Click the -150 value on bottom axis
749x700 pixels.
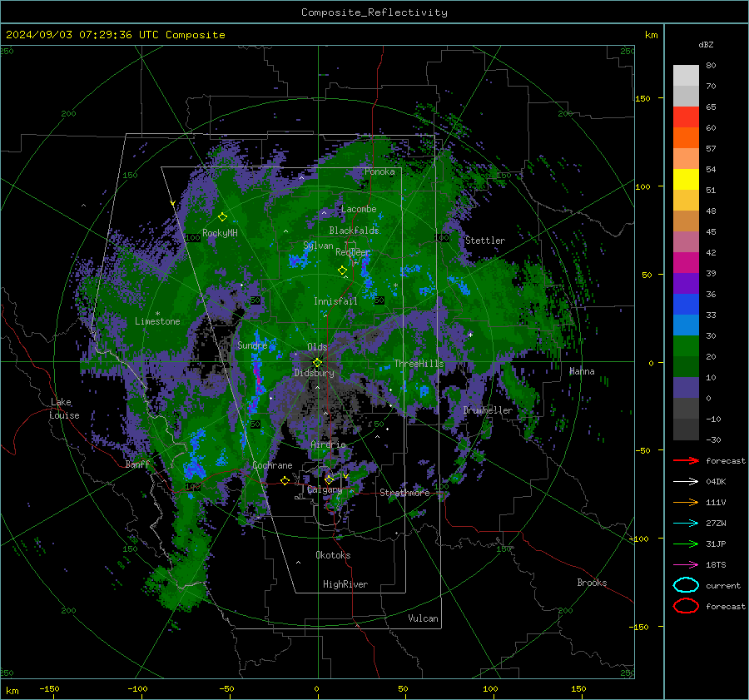pos(49,688)
